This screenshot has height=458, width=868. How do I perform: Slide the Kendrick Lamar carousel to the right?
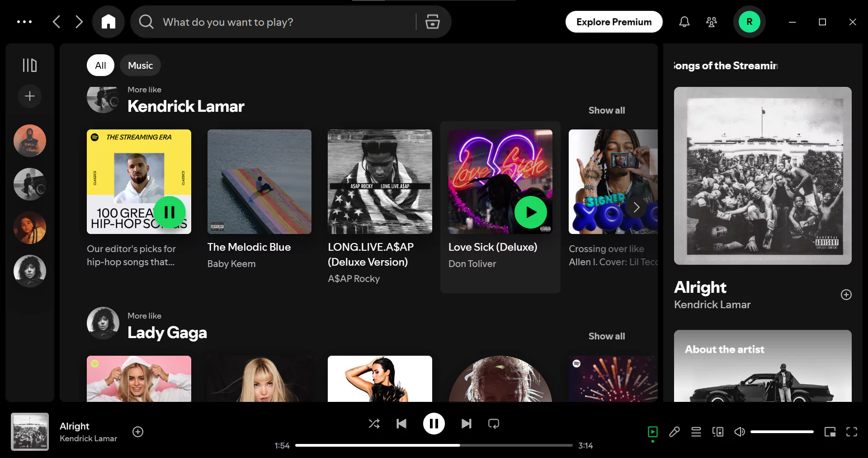coord(636,207)
